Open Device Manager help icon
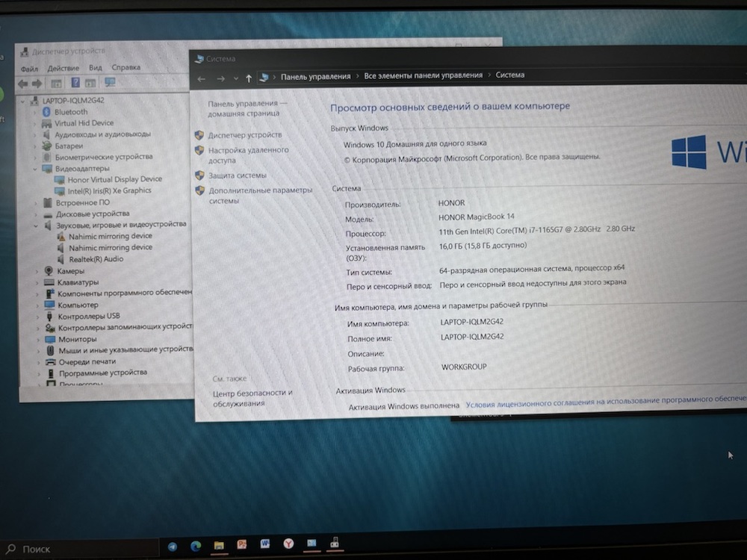This screenshot has height=560, width=747. pyautogui.click(x=75, y=83)
